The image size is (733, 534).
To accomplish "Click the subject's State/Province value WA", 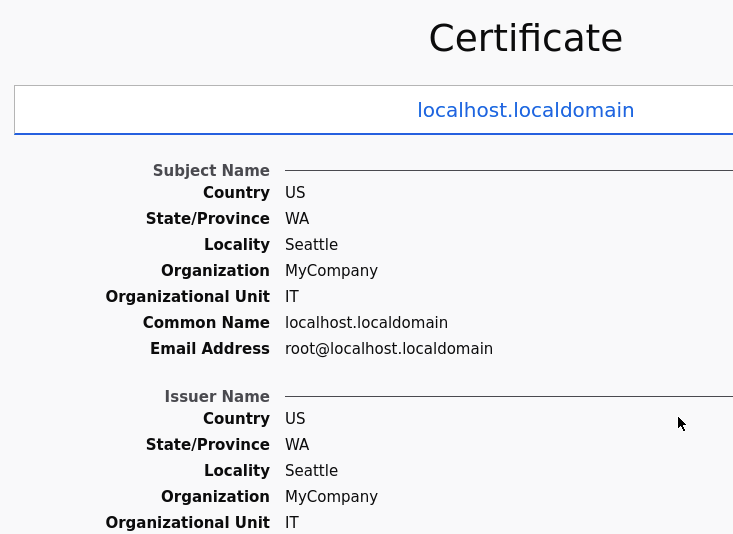I will pos(296,219).
